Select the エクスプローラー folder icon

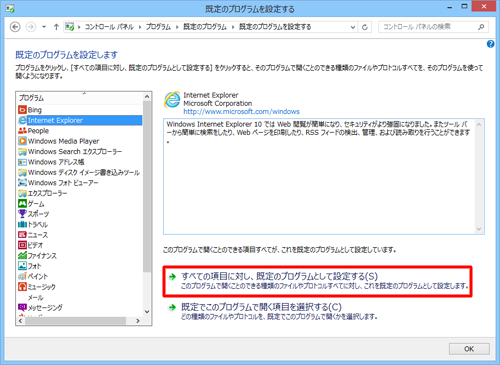[x=22, y=193]
